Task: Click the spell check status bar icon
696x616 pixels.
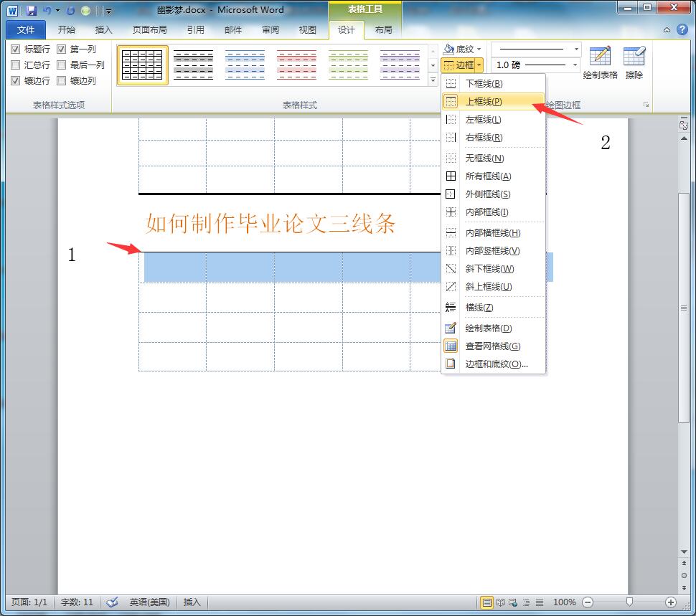Action: click(113, 602)
